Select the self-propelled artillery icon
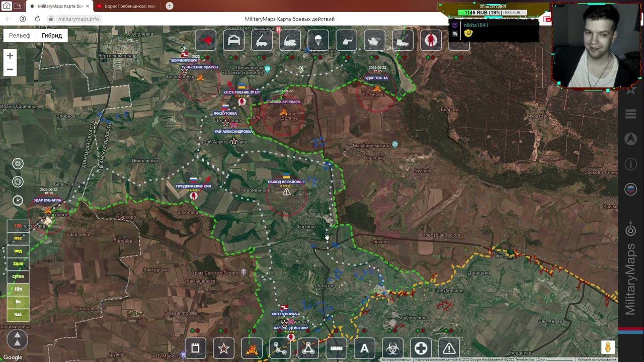The height and width of the screenshot is (362, 644). [x=403, y=40]
